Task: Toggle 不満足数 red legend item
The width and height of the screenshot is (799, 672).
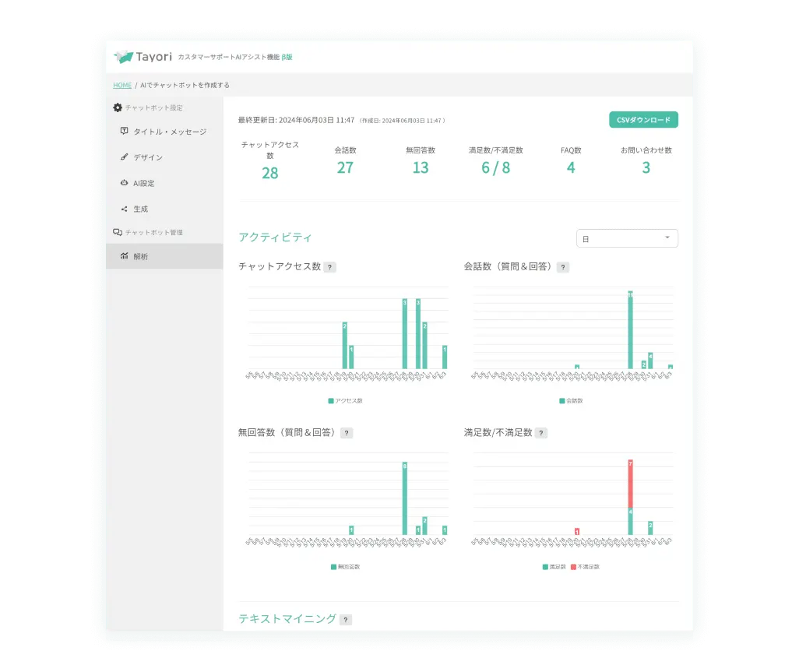Action: pyautogui.click(x=584, y=567)
